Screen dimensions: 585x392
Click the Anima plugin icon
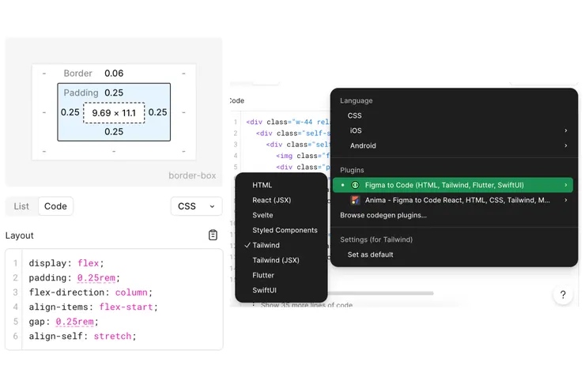click(x=355, y=200)
